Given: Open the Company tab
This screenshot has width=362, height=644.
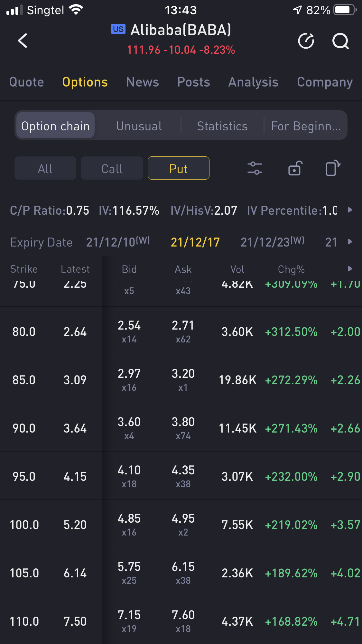Looking at the screenshot, I should (325, 82).
